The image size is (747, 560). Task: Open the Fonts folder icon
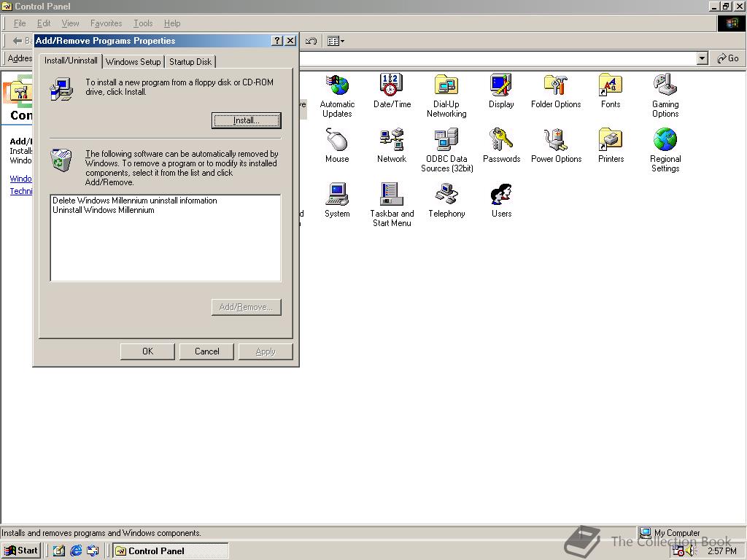611,91
